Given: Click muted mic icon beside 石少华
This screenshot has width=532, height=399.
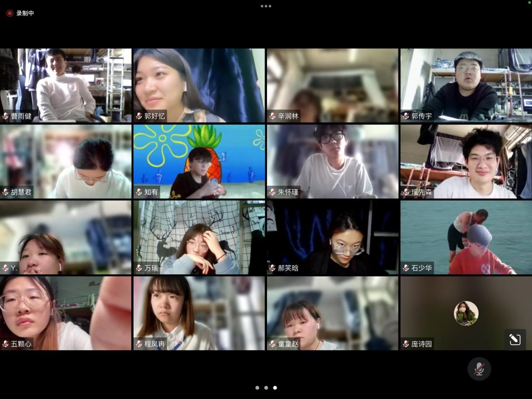Looking at the screenshot, I should [x=406, y=268].
